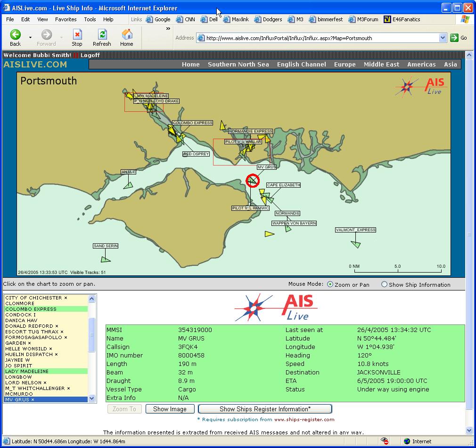476x448 pixels.
Task: Open the Dodgers links bar shortcut
Action: point(268,19)
